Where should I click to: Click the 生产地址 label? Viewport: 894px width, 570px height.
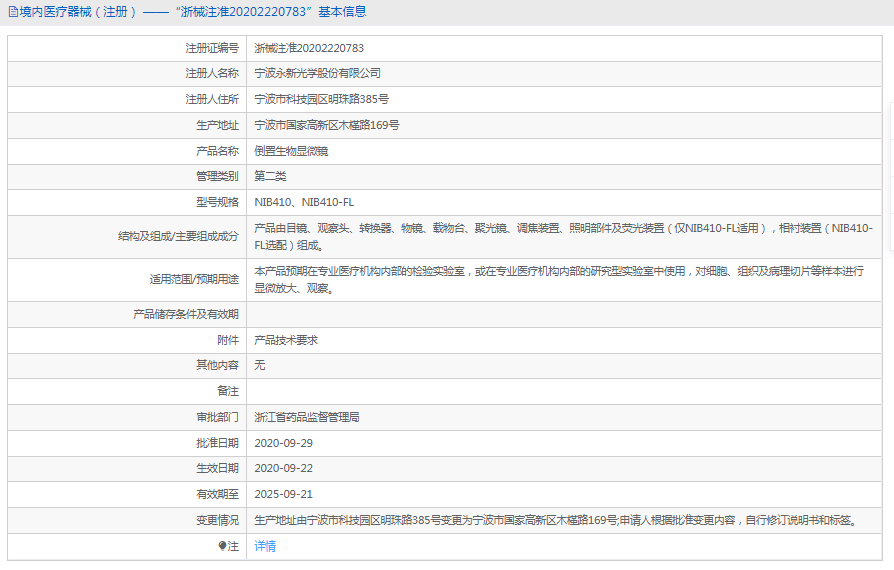click(x=217, y=125)
